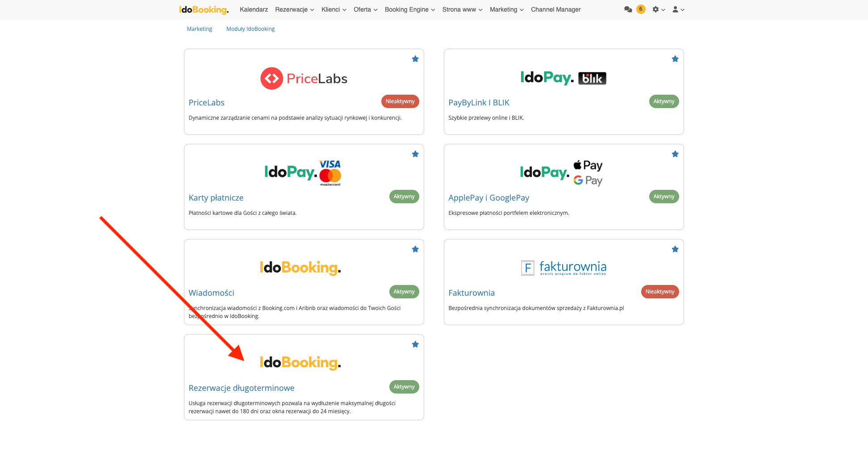The height and width of the screenshot is (465, 868).
Task: Expand the Booking Engine dropdown menu
Action: 410,9
